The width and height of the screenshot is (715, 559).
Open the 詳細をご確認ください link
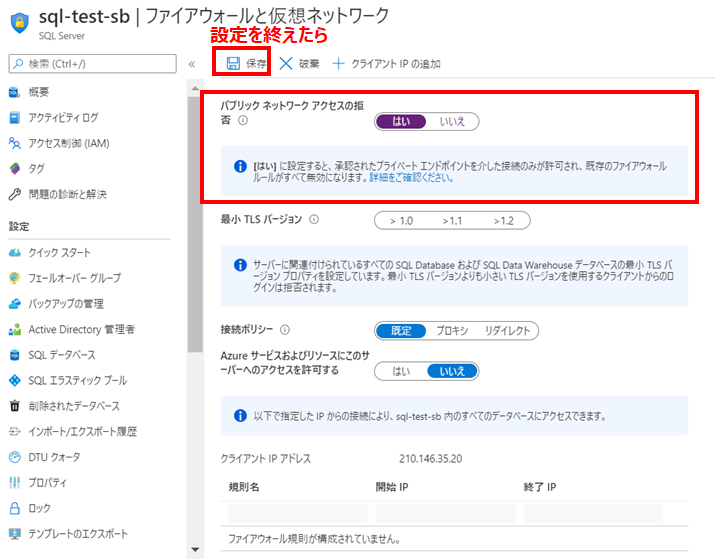(411, 177)
